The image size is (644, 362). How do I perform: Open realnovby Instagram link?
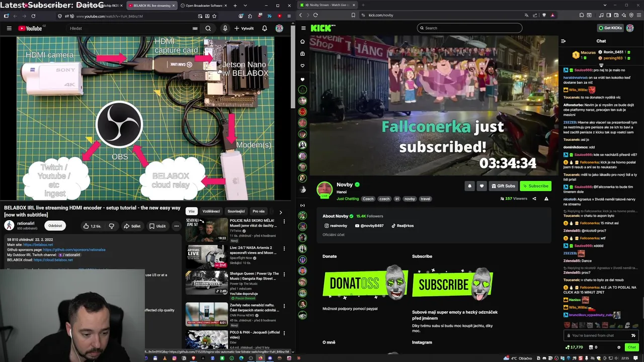click(x=336, y=226)
